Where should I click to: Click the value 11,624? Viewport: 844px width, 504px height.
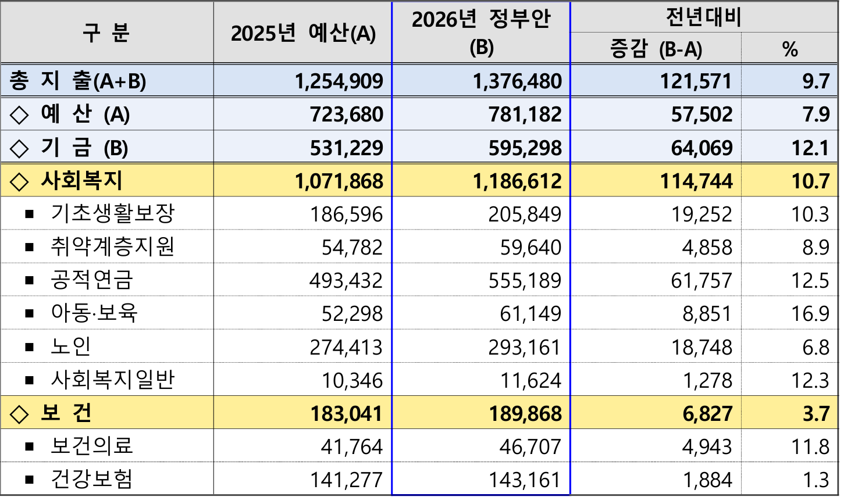pos(531,381)
